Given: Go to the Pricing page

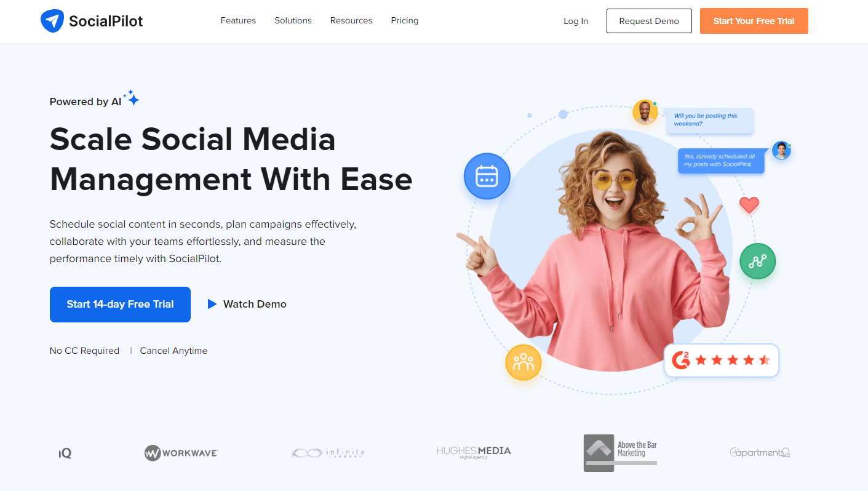Looking at the screenshot, I should [405, 20].
